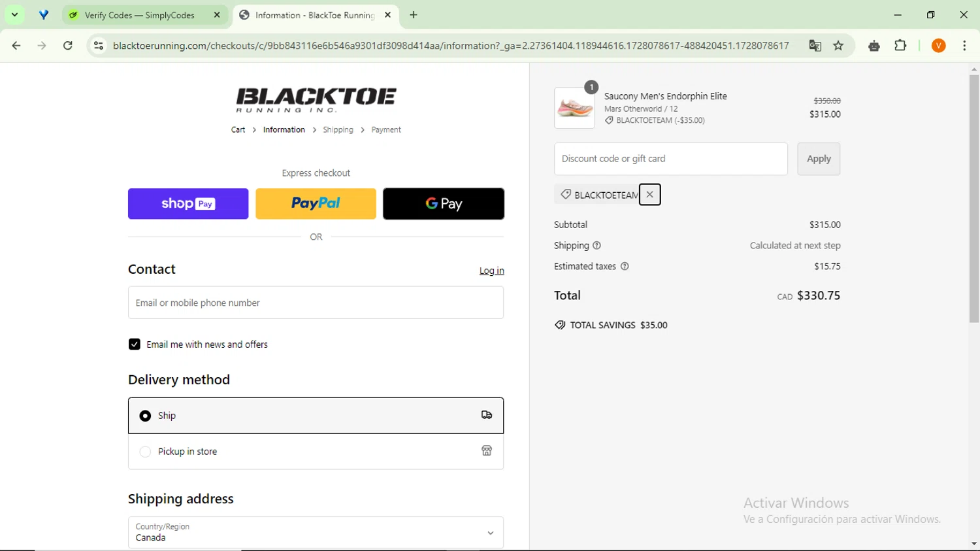Click the Payment breadcrumb step
This screenshot has height=551, width=980.
386,129
